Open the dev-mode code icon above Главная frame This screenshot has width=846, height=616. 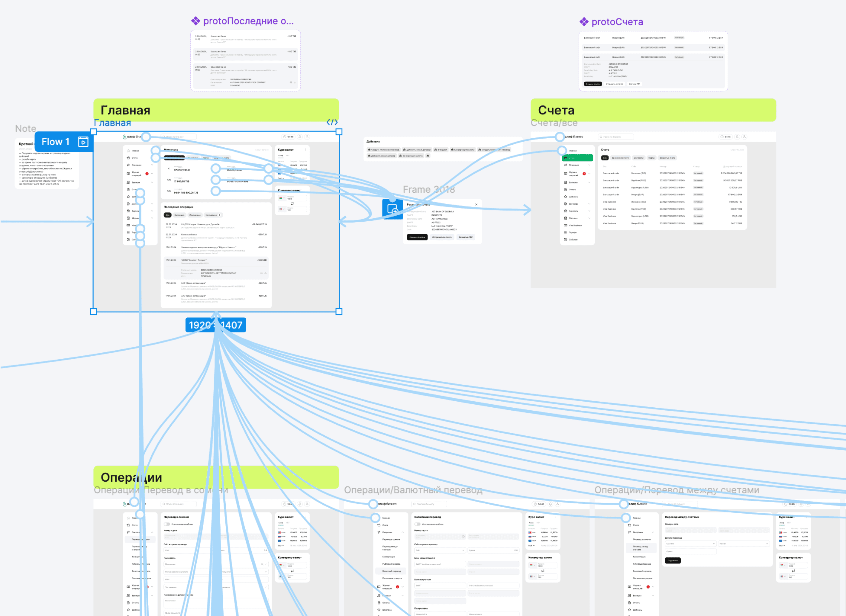click(x=332, y=122)
